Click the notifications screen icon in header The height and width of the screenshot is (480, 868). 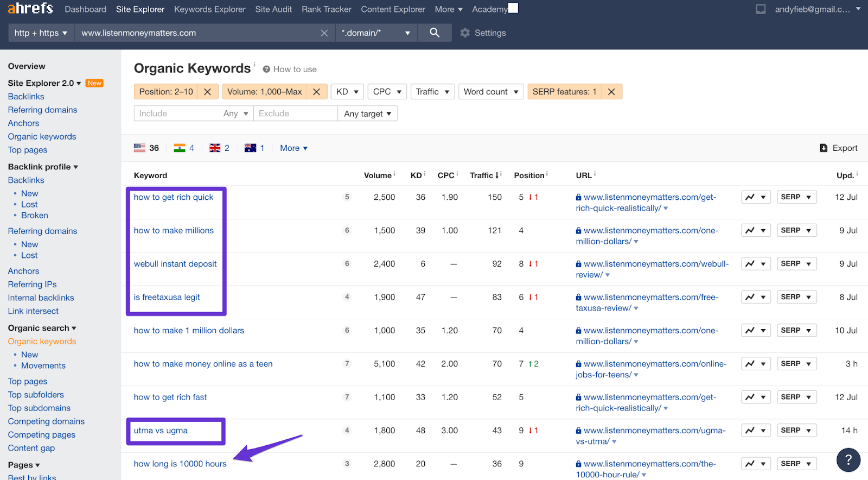(761, 9)
